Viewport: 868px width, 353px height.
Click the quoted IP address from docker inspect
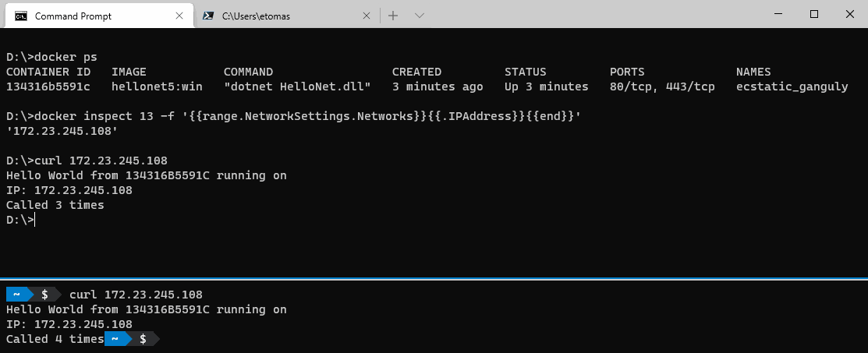(62, 131)
